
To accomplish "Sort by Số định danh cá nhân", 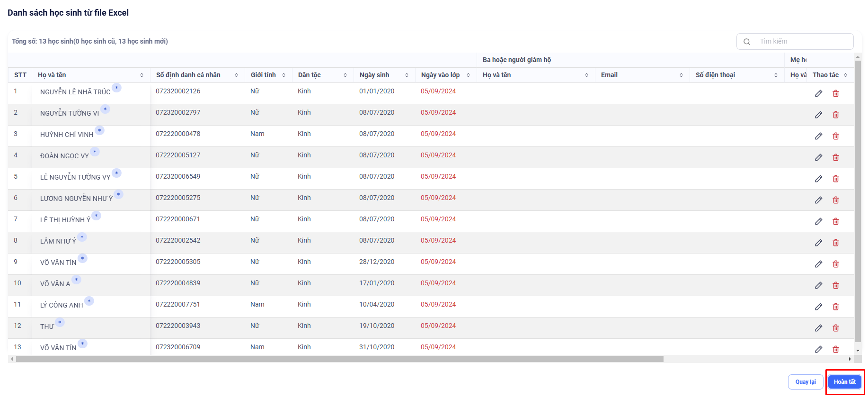I will coord(236,75).
